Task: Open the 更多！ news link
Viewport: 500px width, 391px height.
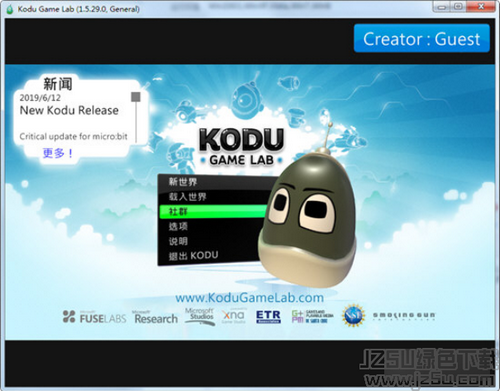Action: (x=57, y=153)
